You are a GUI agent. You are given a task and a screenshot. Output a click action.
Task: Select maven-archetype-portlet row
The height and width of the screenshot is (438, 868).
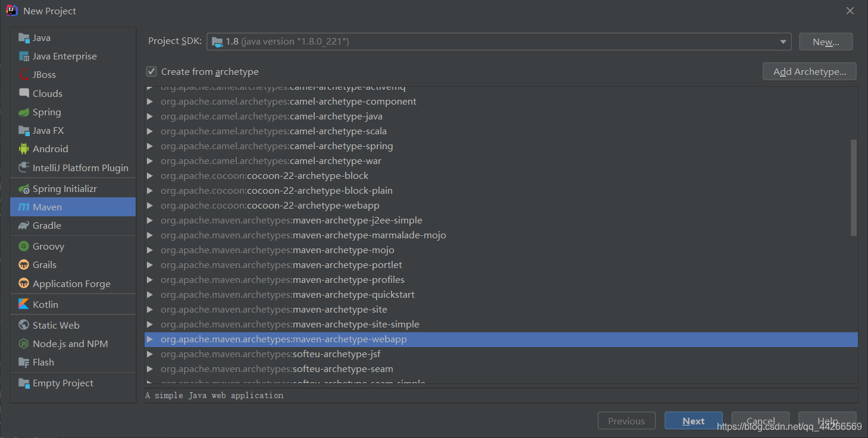(501, 265)
